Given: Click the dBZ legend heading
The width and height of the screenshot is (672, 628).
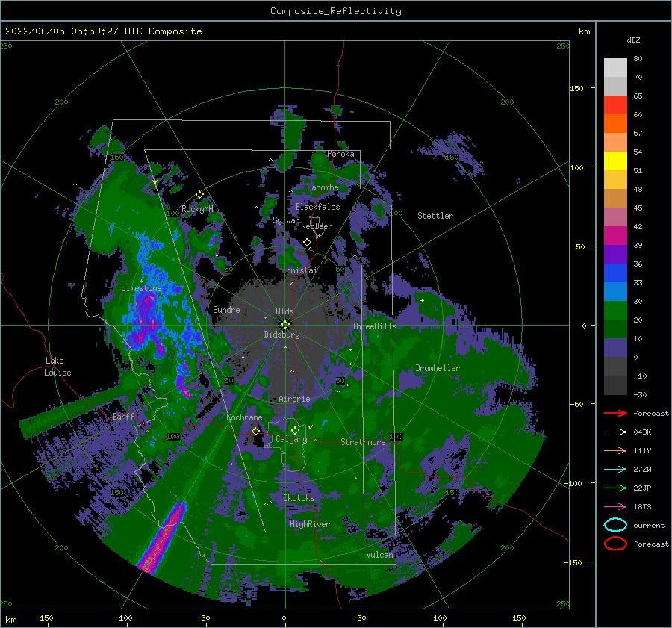Looking at the screenshot, I should (x=633, y=40).
